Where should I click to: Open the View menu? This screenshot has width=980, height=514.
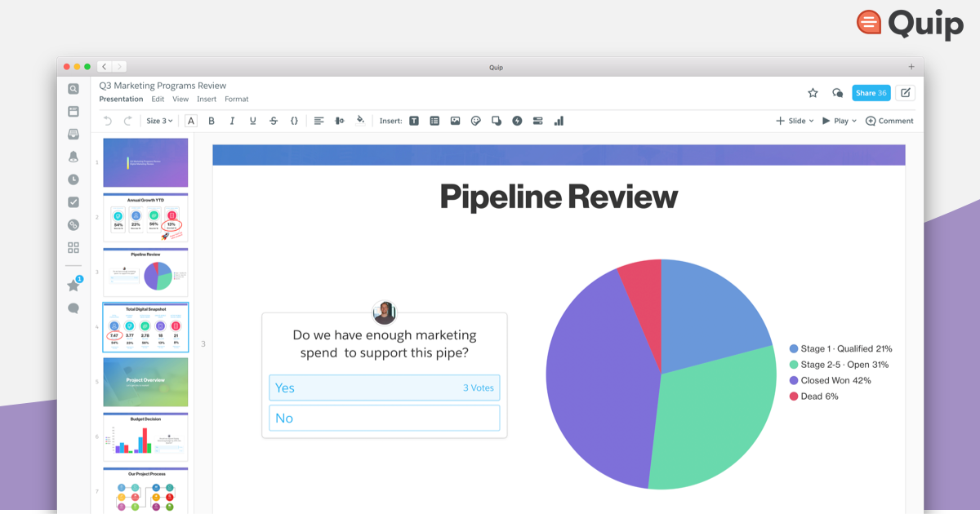180,99
